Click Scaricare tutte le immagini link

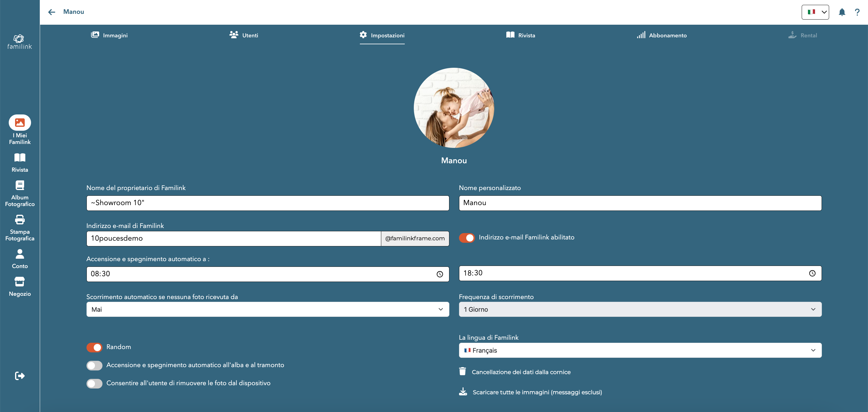[537, 392]
